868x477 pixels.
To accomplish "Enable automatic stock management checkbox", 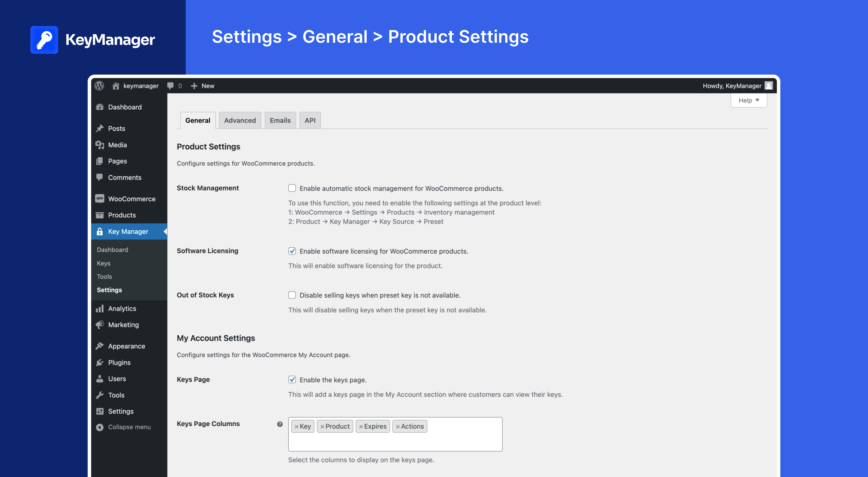I will 292,188.
